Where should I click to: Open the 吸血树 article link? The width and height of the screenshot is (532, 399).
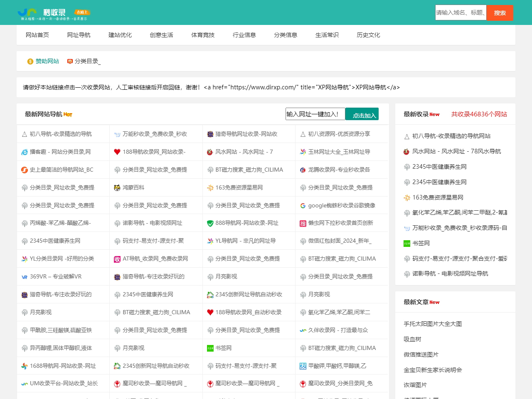coord(412,339)
